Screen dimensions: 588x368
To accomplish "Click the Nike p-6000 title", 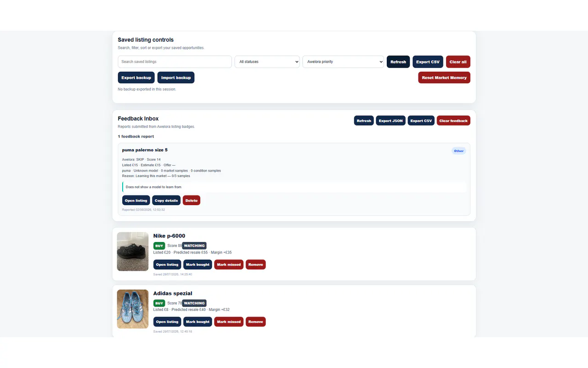I will (170, 236).
